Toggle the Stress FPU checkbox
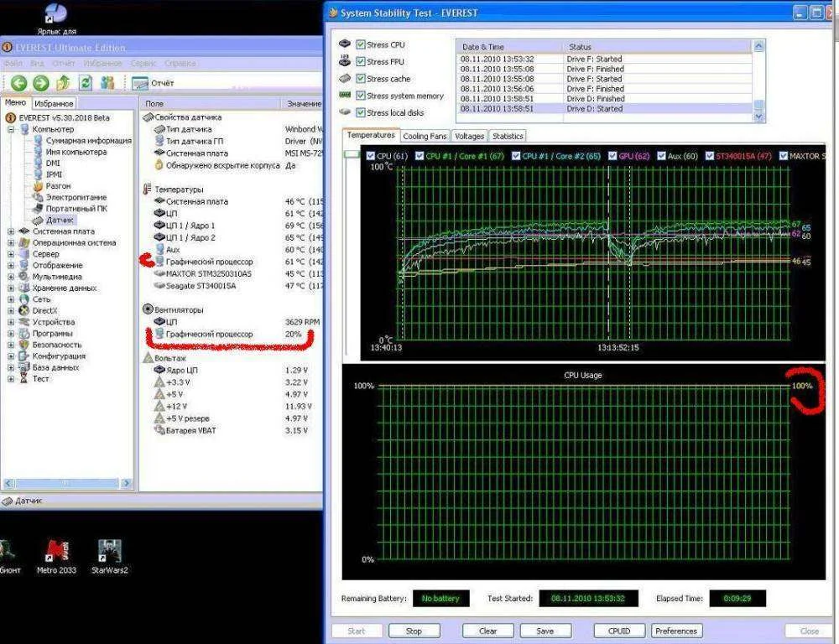This screenshot has width=839, height=644. click(x=361, y=61)
